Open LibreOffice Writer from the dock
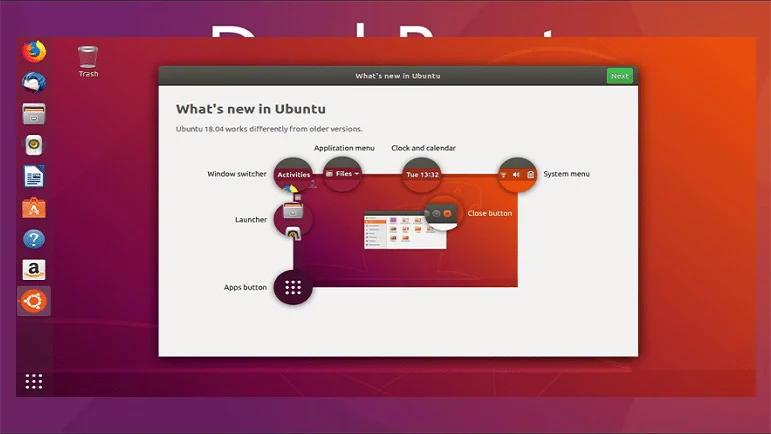This screenshot has height=434, width=771. (34, 176)
